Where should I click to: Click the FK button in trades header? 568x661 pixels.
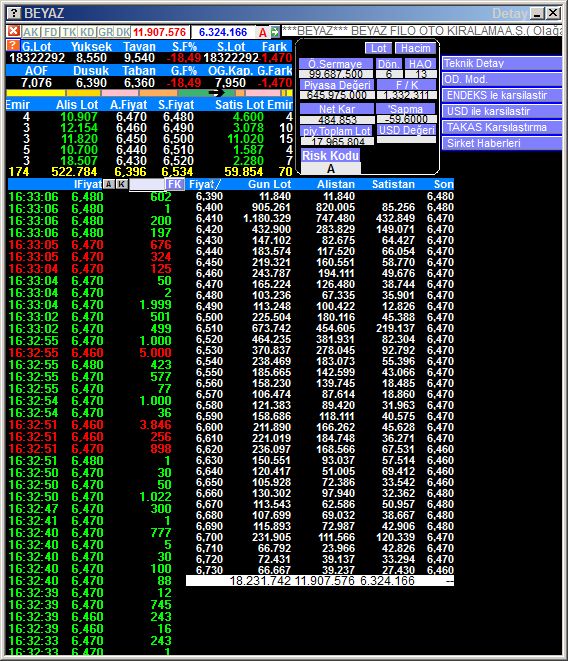175,184
